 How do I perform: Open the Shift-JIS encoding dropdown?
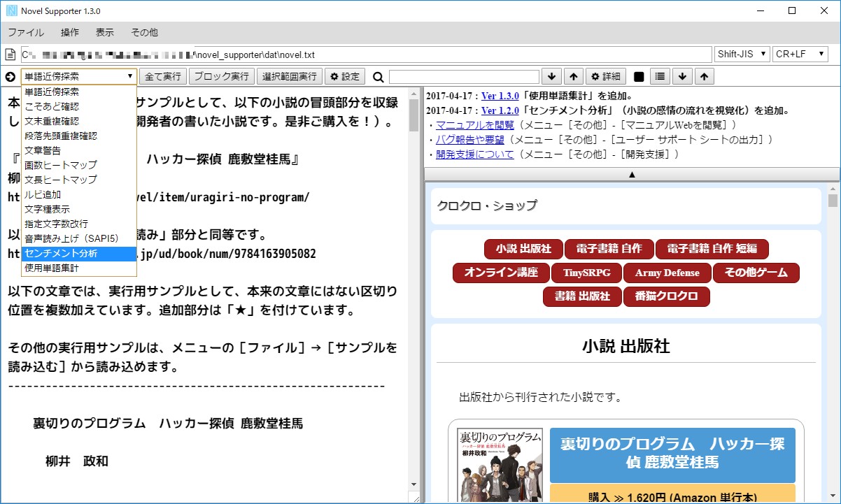click(740, 53)
